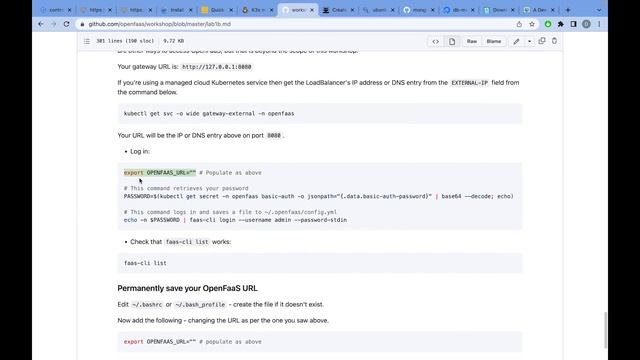Click the page's vertical scrollbar thumb
This screenshot has height=360, width=640.
click(x=606, y=330)
